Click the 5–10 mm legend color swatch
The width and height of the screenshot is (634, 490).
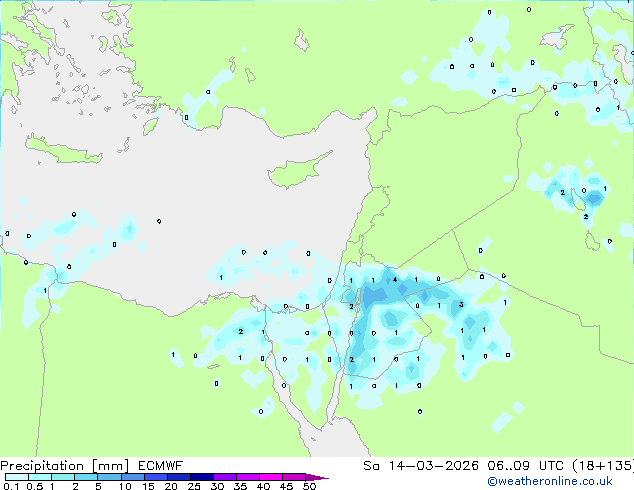(x=109, y=477)
